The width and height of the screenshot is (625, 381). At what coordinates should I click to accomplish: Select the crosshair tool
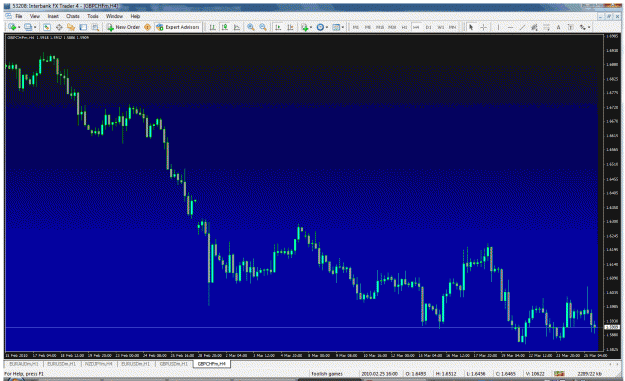tap(483, 27)
